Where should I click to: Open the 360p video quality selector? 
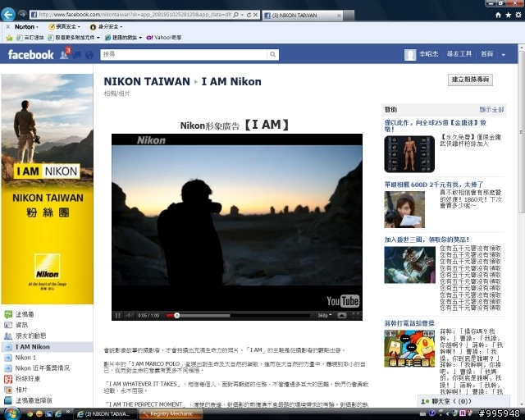325,315
